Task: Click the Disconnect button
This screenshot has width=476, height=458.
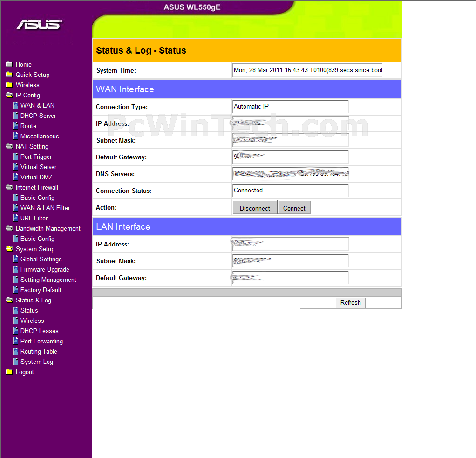Action: pos(255,208)
